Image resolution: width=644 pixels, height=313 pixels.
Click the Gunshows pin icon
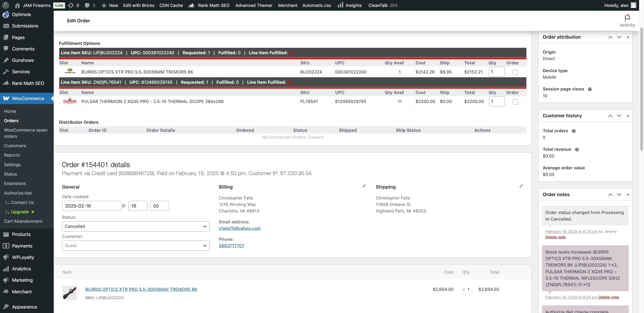[6, 60]
